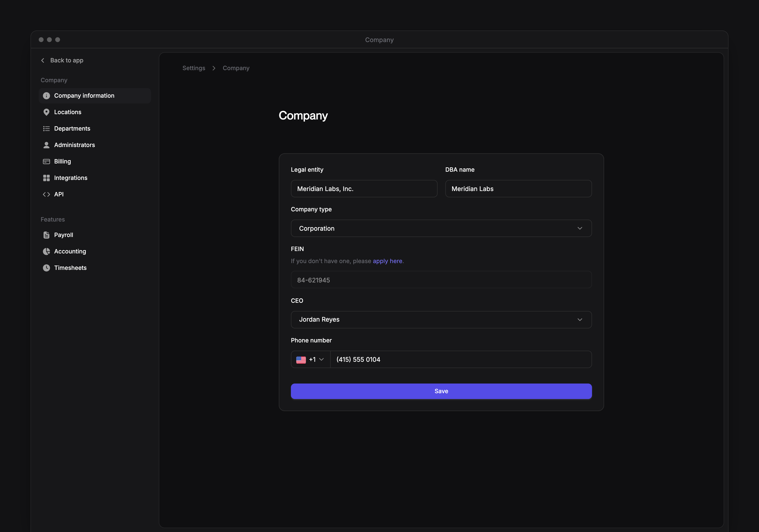Go to Accounting feature
This screenshot has width=759, height=532.
[95, 251]
